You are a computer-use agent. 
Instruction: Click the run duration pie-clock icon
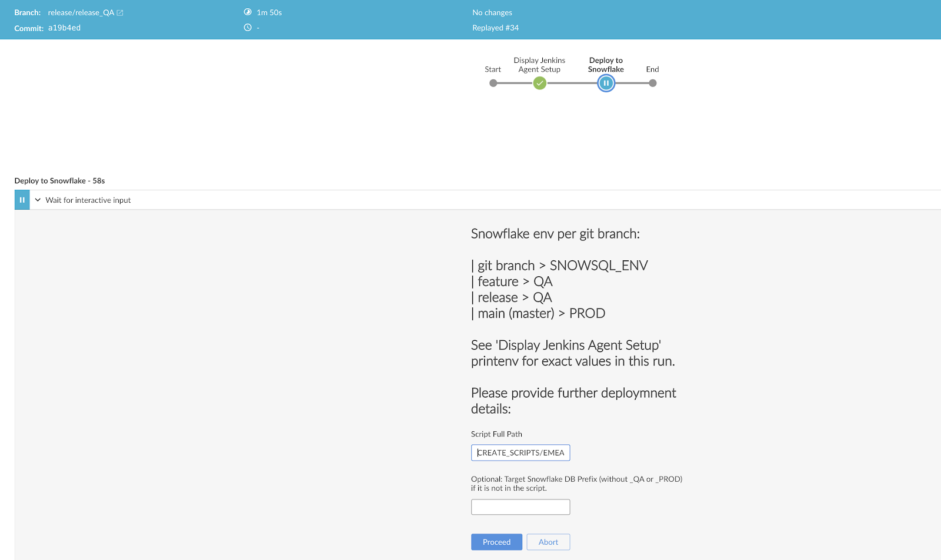(x=248, y=12)
